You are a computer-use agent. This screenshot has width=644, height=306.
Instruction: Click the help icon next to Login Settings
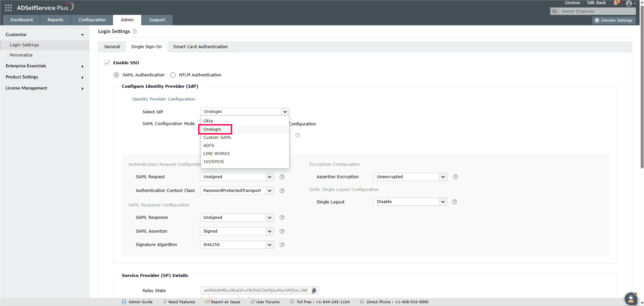(x=135, y=31)
